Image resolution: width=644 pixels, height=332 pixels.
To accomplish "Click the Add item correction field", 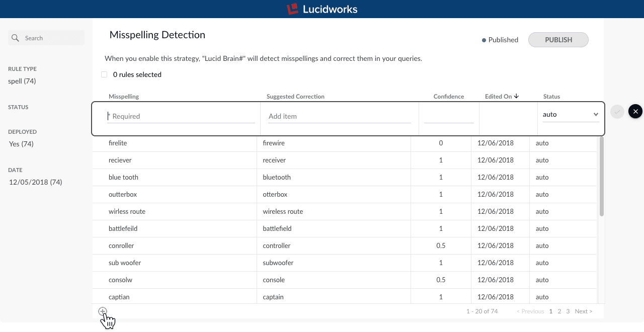I will (x=340, y=116).
